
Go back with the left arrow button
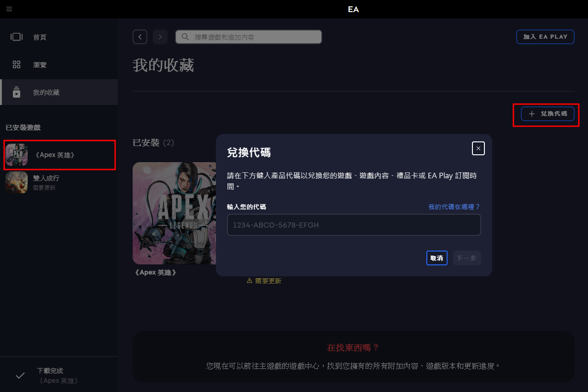point(140,37)
